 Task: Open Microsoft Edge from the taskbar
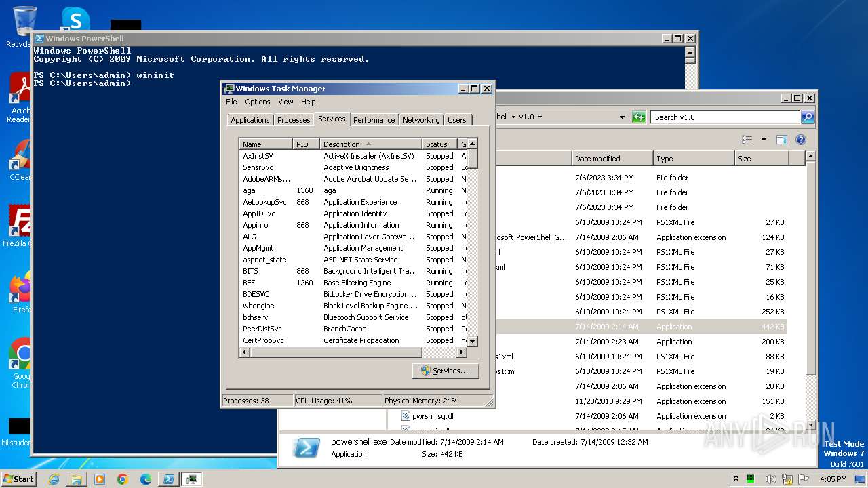146,479
